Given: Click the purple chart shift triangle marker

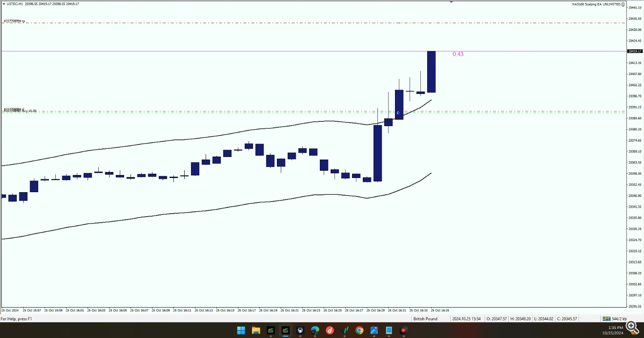Looking at the screenshot, I should coord(451,2).
